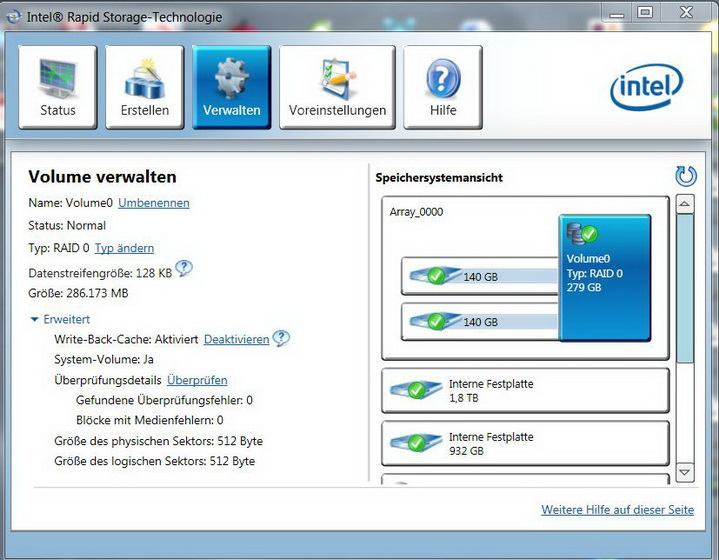Click the Überprüfen link
This screenshot has width=719, height=560.
(x=197, y=380)
